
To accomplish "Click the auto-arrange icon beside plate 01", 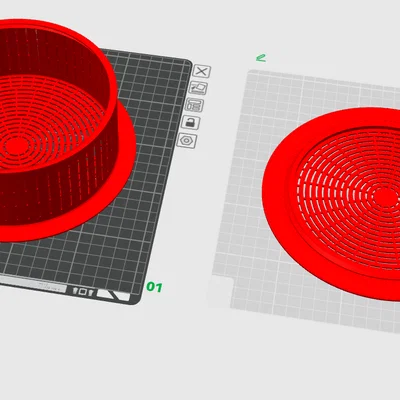I will [195, 105].
